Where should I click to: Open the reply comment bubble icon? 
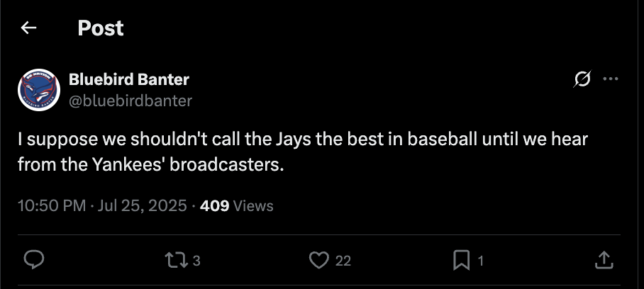point(34,260)
